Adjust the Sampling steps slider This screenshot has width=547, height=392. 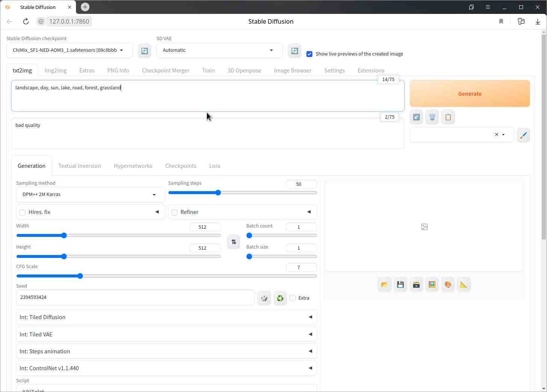tap(242, 193)
